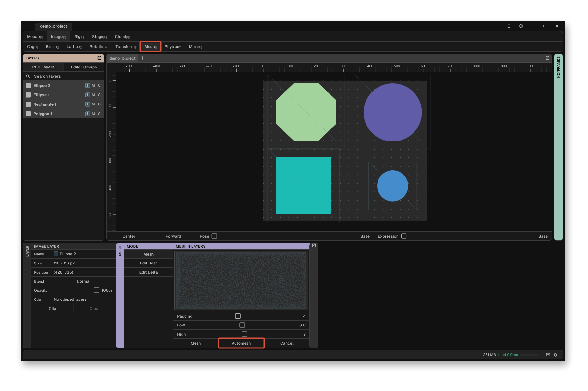
Task: Add a new canvas tab
Action: tap(142, 58)
